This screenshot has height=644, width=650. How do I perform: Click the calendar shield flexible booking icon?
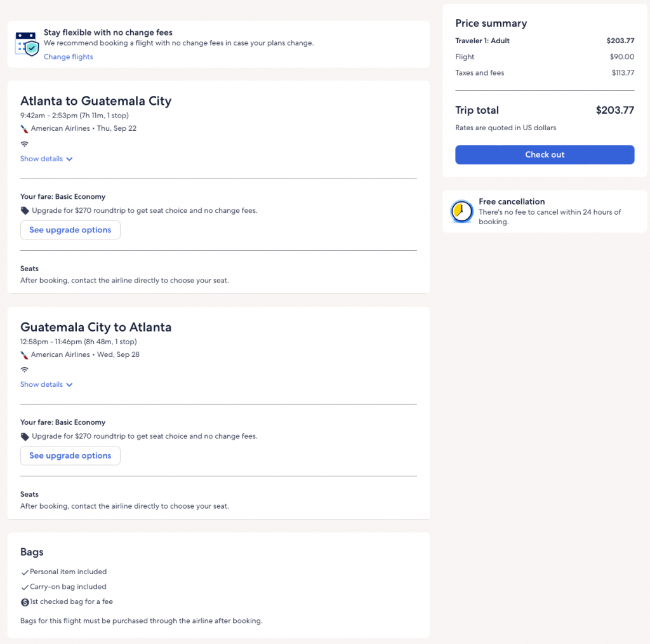click(27, 43)
